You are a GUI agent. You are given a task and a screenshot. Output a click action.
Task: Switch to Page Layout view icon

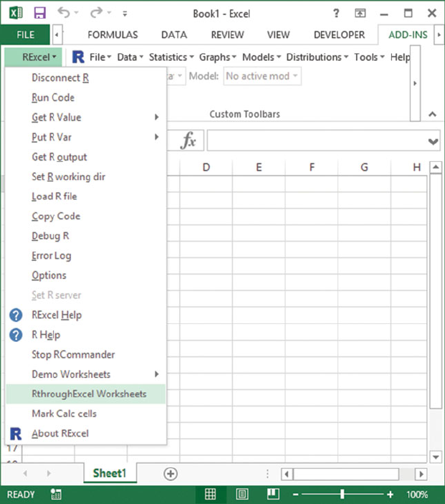[x=241, y=494]
